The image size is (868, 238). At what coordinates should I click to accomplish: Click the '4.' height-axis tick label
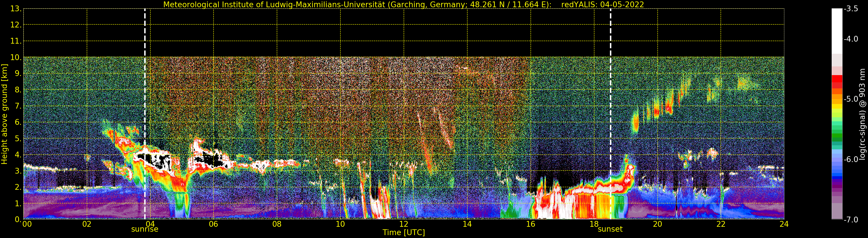coord(18,155)
